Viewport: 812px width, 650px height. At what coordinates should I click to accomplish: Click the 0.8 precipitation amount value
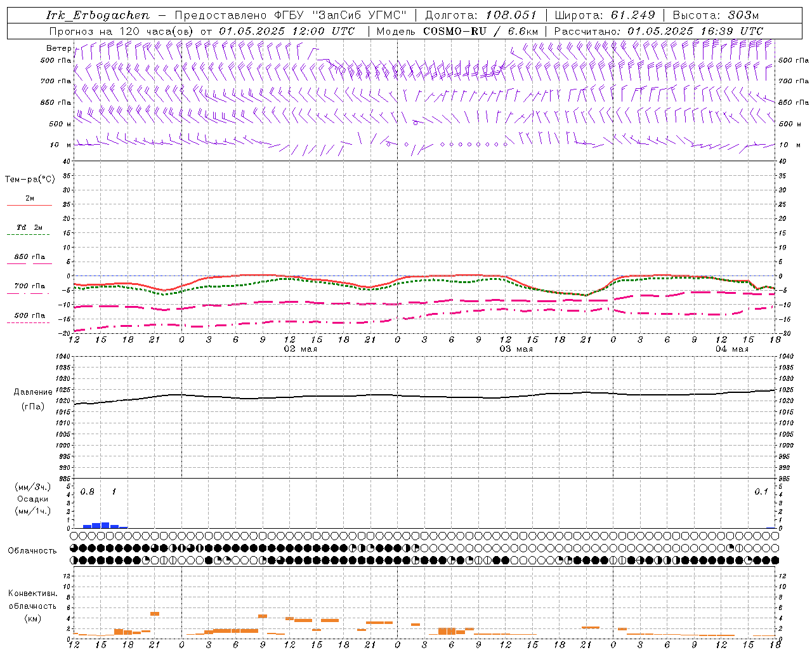[88, 492]
